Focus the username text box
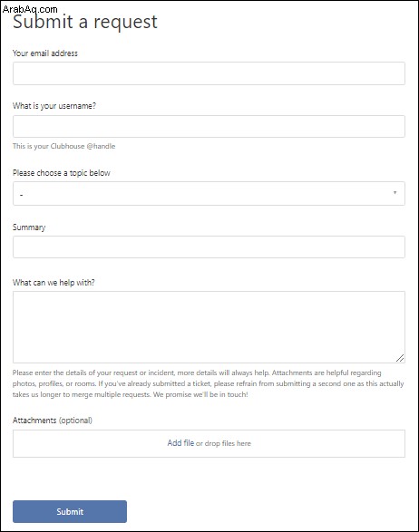This screenshot has width=419, height=532. pyautogui.click(x=209, y=126)
